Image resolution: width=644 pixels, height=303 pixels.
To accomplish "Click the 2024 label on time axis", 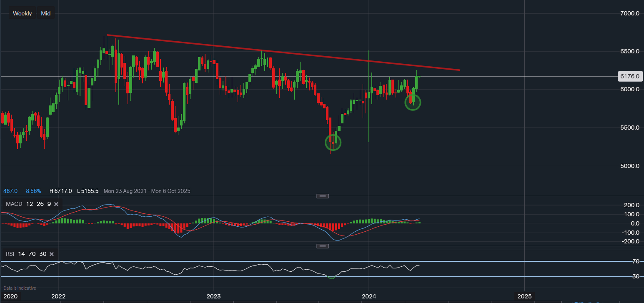I will coord(369,296).
